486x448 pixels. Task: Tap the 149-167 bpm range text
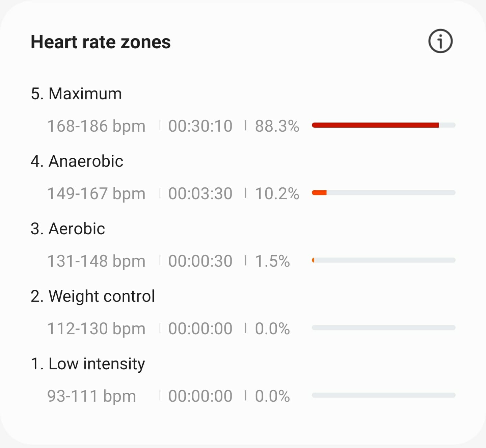pos(97,193)
